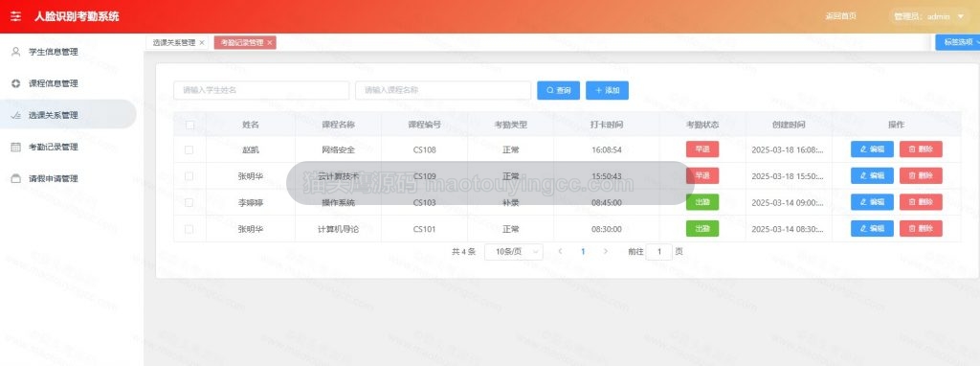The height and width of the screenshot is (366, 980).
Task: Check the row for 李婷婷
Action: (189, 203)
